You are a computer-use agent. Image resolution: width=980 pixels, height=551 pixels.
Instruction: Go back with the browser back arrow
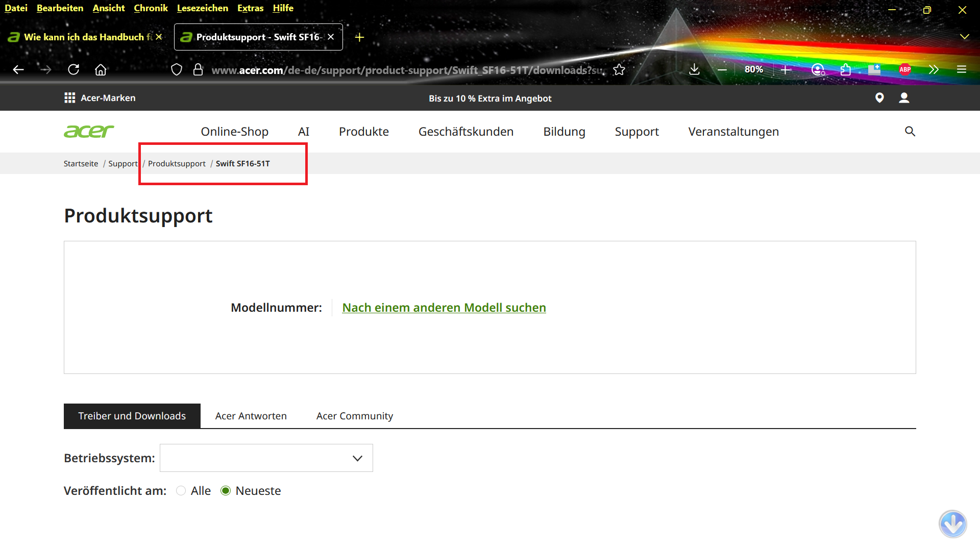[18, 70]
